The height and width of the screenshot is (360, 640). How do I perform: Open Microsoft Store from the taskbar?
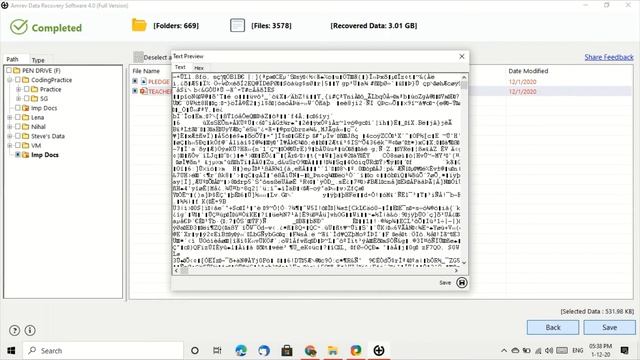coord(287,351)
